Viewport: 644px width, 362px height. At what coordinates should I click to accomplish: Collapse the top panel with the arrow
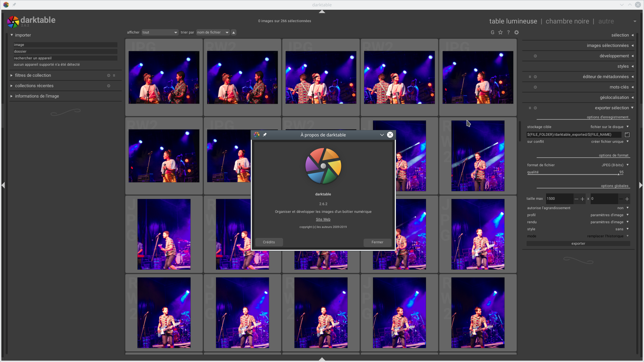(x=322, y=12)
